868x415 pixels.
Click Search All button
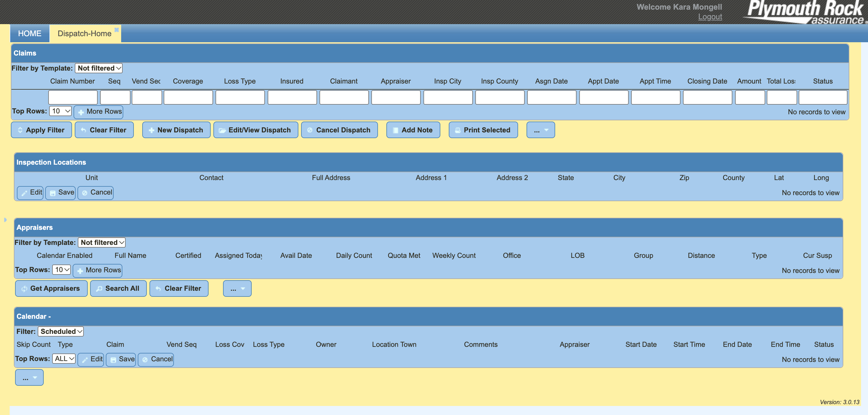(118, 288)
